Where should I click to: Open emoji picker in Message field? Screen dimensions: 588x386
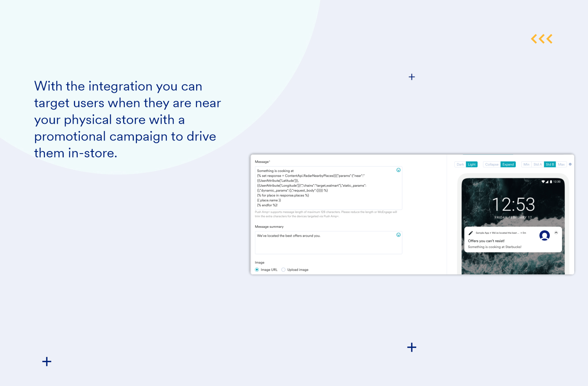[x=399, y=170]
